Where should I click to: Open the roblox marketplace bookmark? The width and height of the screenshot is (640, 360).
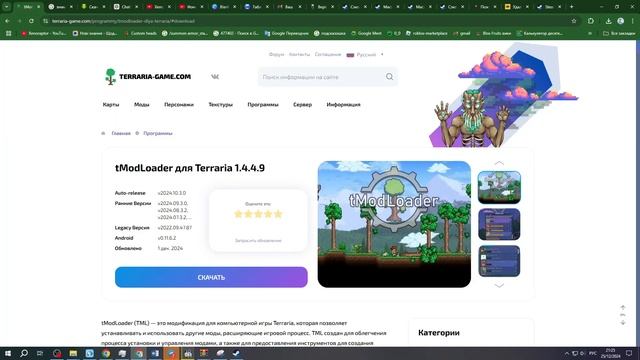coord(427,33)
